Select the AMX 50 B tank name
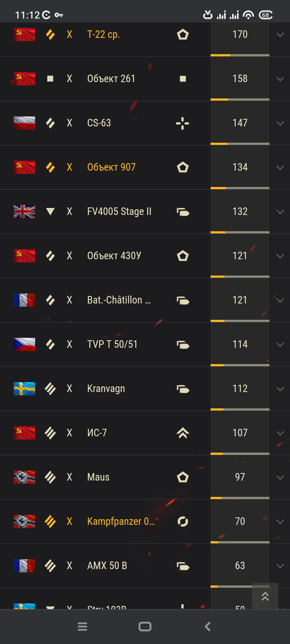The width and height of the screenshot is (290, 644). tap(107, 566)
